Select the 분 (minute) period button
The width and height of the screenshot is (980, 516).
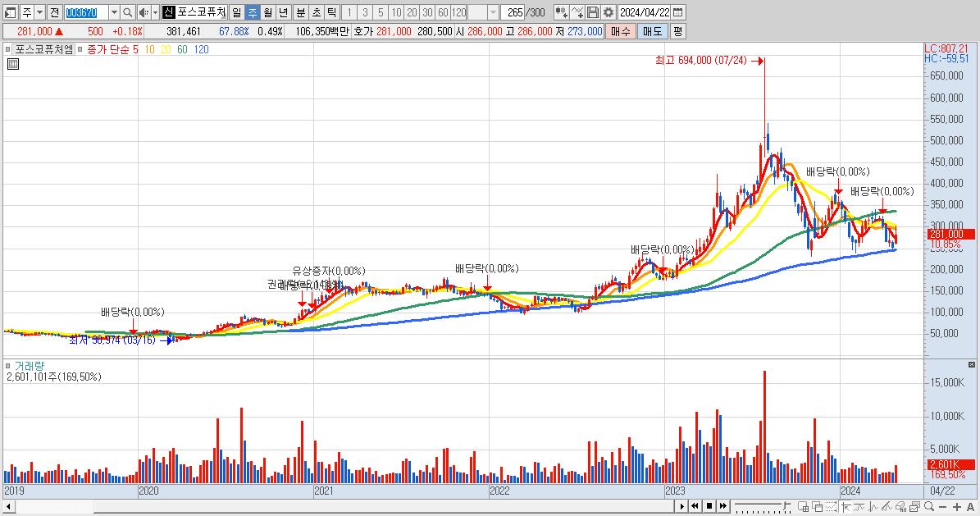click(x=301, y=12)
